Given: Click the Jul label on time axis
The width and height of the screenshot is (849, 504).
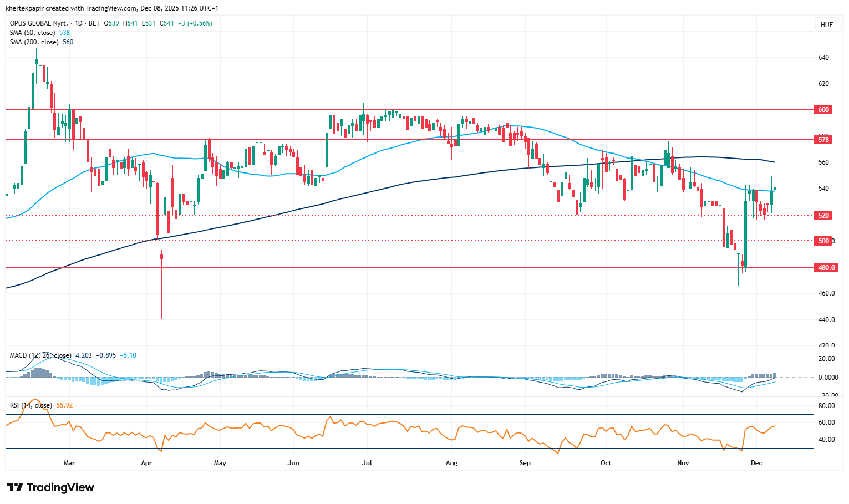Looking at the screenshot, I should pos(367,463).
